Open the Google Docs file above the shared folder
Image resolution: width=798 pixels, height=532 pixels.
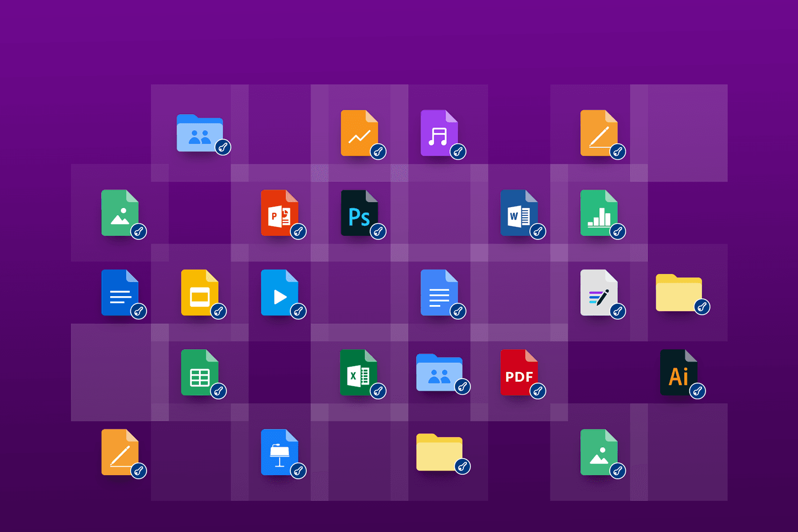[x=439, y=293]
